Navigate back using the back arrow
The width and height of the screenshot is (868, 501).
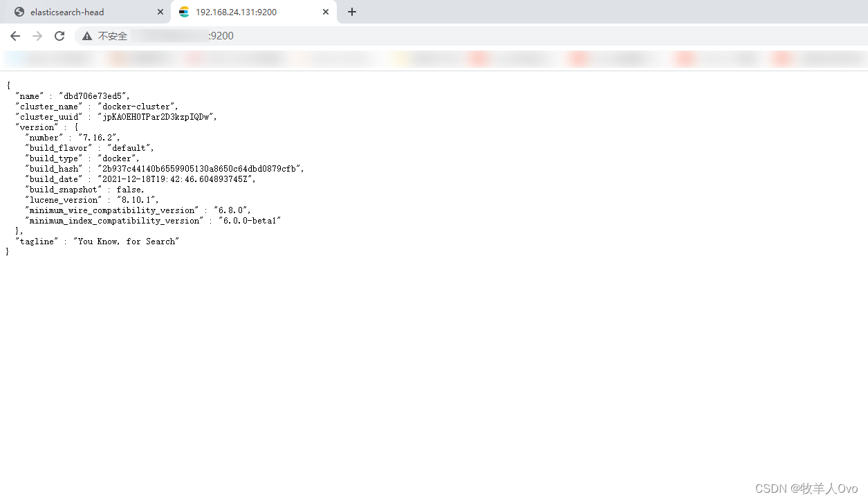point(15,35)
